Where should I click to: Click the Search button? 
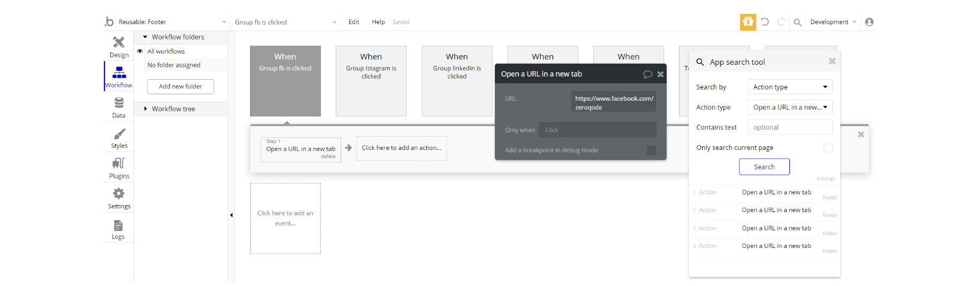(764, 167)
